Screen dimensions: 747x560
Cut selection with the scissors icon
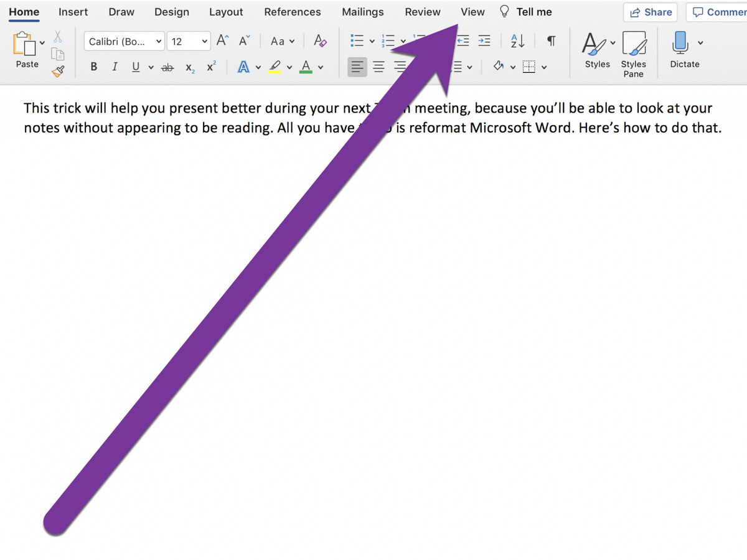[x=57, y=37]
